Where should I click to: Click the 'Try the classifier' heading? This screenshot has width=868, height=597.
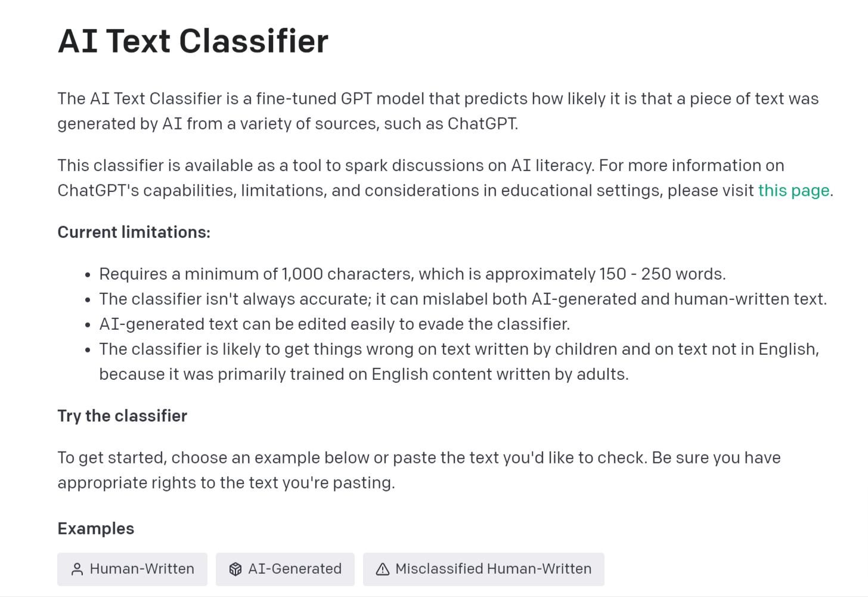[122, 416]
